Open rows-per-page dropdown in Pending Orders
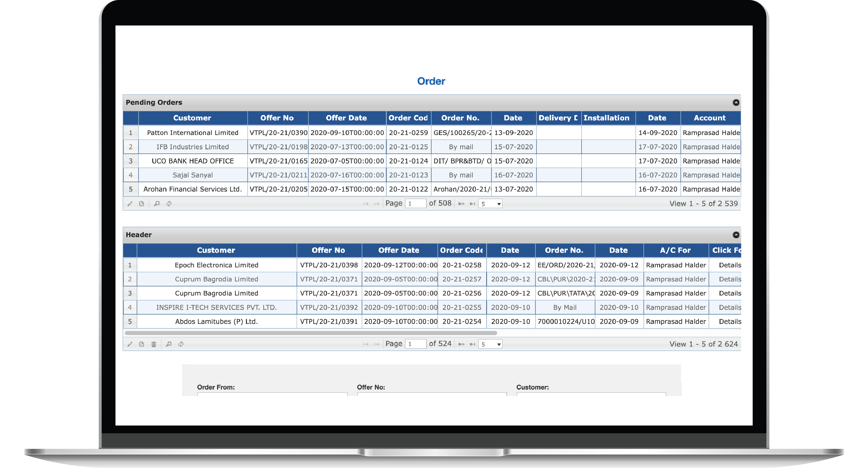Viewport: 868px width, 468px height. (x=490, y=204)
